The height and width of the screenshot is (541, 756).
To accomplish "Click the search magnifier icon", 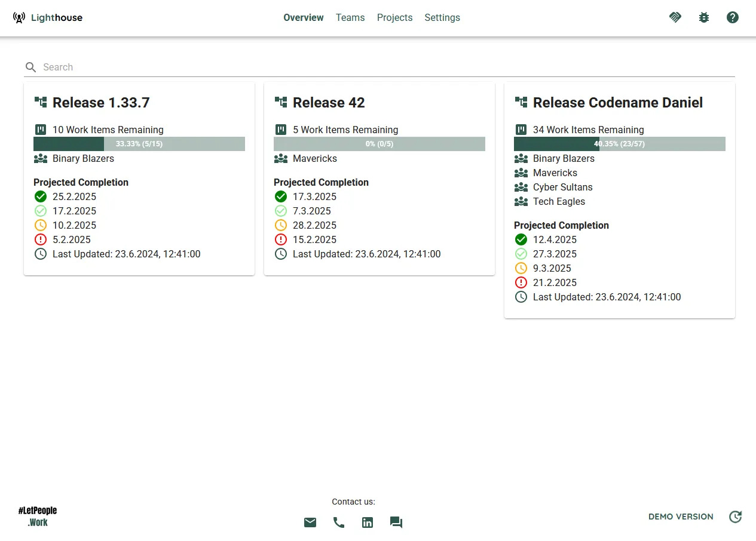I will (31, 67).
